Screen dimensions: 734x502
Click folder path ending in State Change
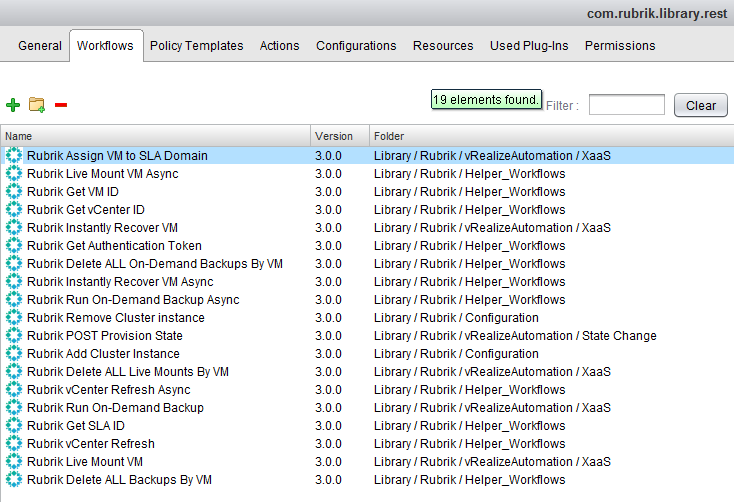point(515,336)
